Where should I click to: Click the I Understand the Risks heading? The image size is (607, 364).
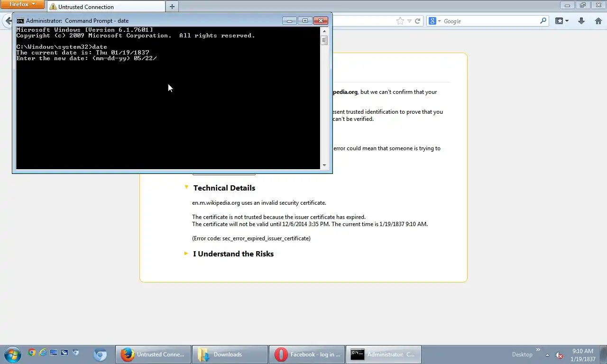point(233,254)
